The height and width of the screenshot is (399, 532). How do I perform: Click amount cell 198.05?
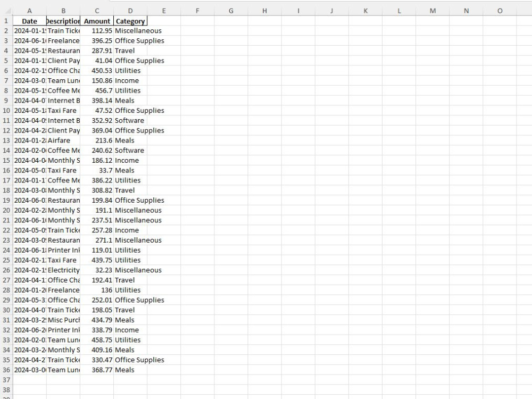97,310
